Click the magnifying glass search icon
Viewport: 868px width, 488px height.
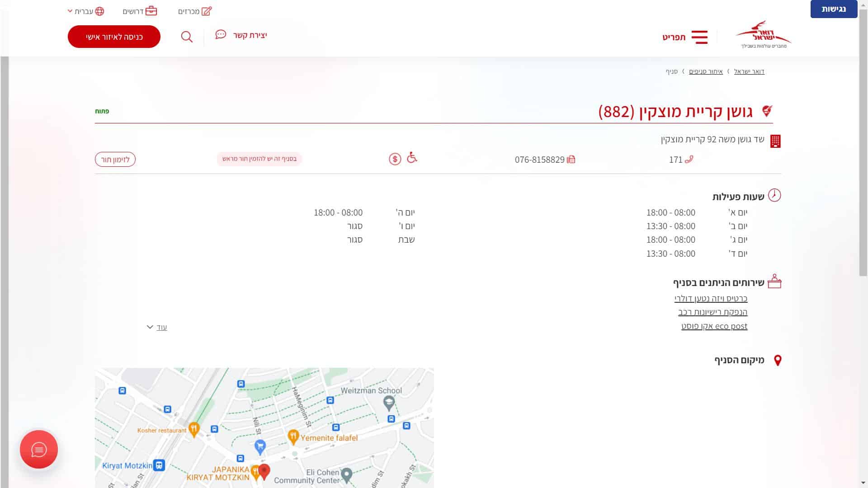(x=187, y=37)
